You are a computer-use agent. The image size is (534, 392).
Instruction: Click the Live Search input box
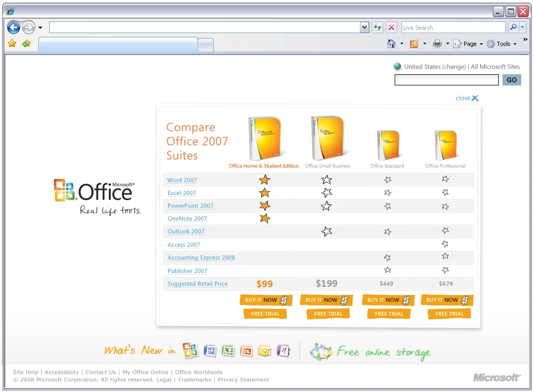(x=453, y=28)
